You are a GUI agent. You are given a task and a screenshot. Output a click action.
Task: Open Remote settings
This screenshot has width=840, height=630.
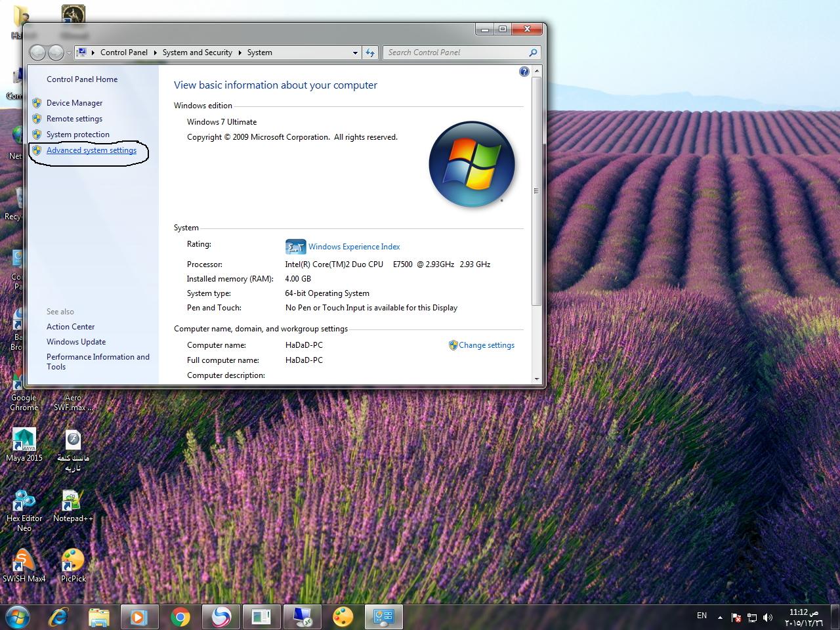[x=74, y=119]
